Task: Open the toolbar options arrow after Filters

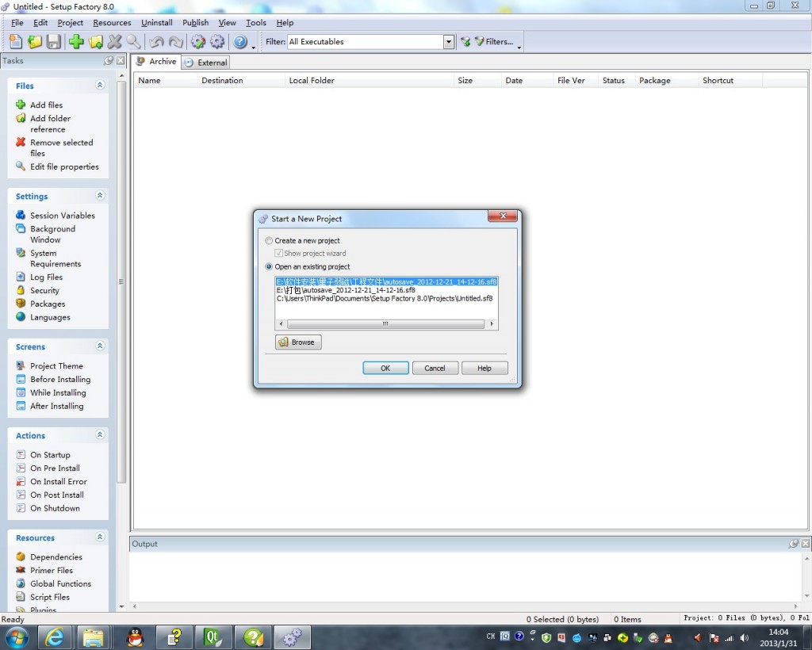Action: [x=519, y=47]
